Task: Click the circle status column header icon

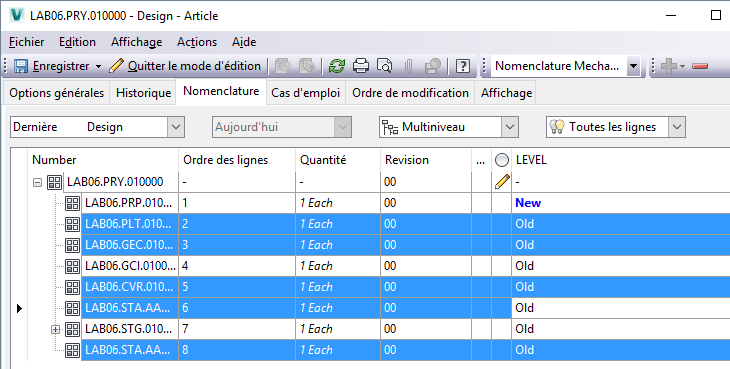Action: point(501,160)
